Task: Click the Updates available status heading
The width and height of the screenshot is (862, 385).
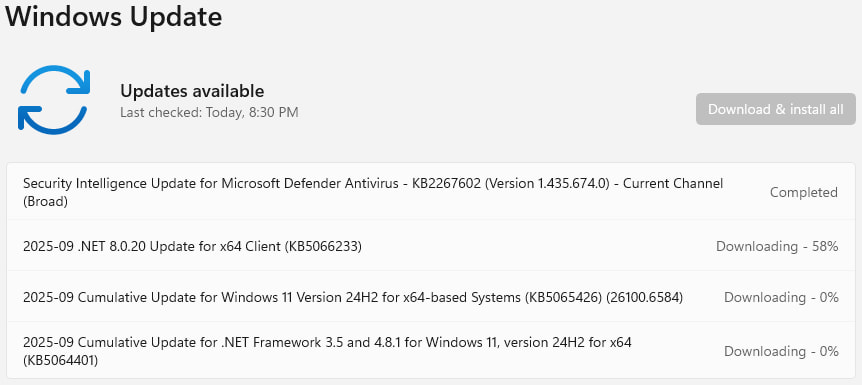Action: click(192, 91)
